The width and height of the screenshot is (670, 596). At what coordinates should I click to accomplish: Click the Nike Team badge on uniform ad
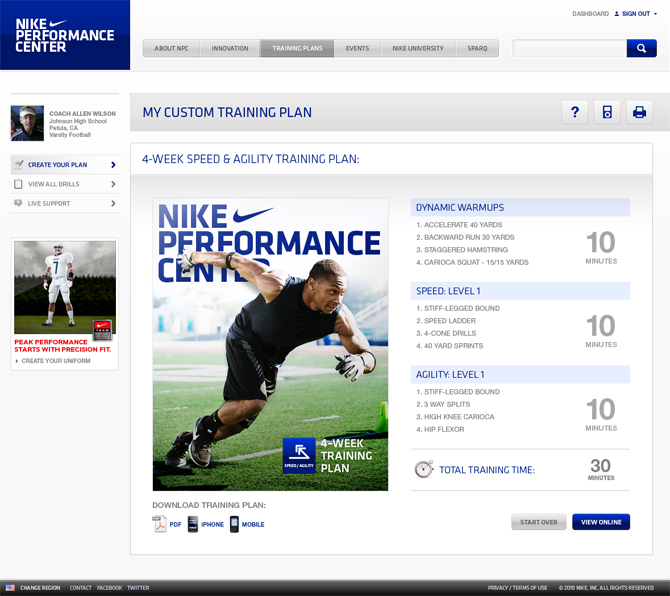pos(102,330)
